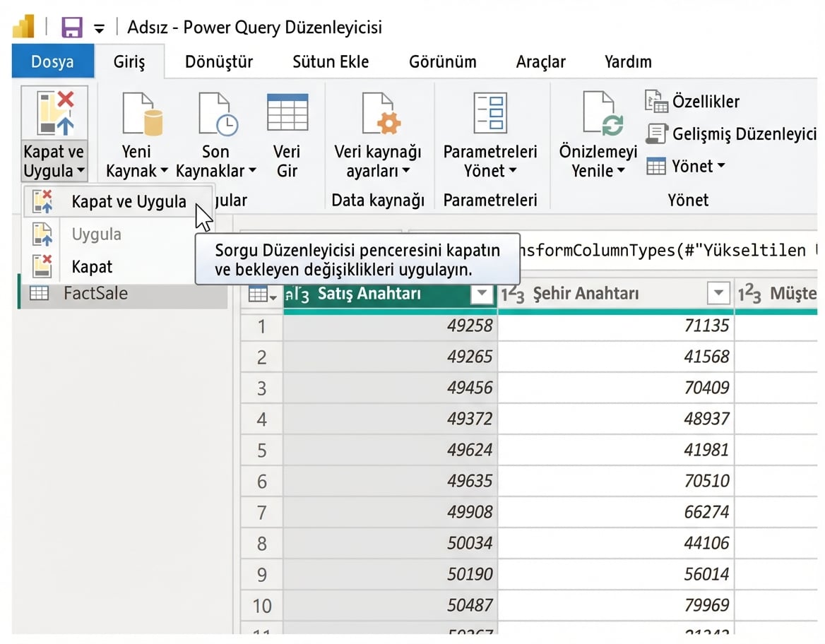Click the save icon in title bar
The height and width of the screenshot is (644, 825).
(72, 27)
